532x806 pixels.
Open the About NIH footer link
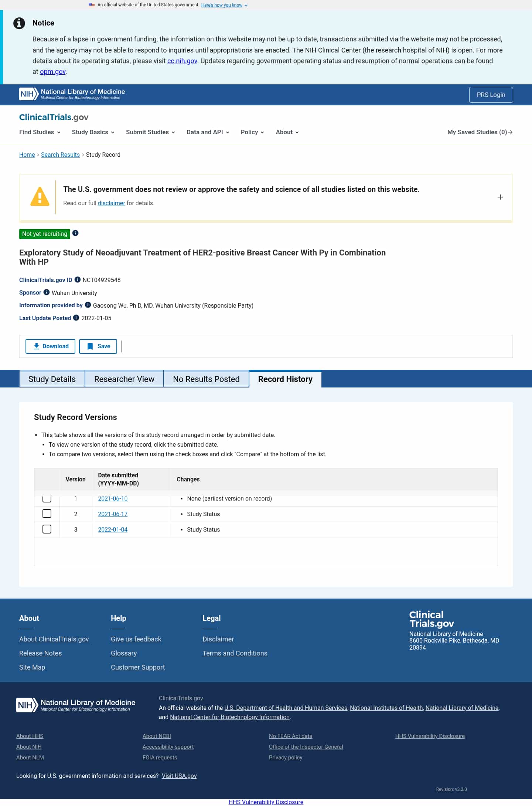pyautogui.click(x=29, y=747)
